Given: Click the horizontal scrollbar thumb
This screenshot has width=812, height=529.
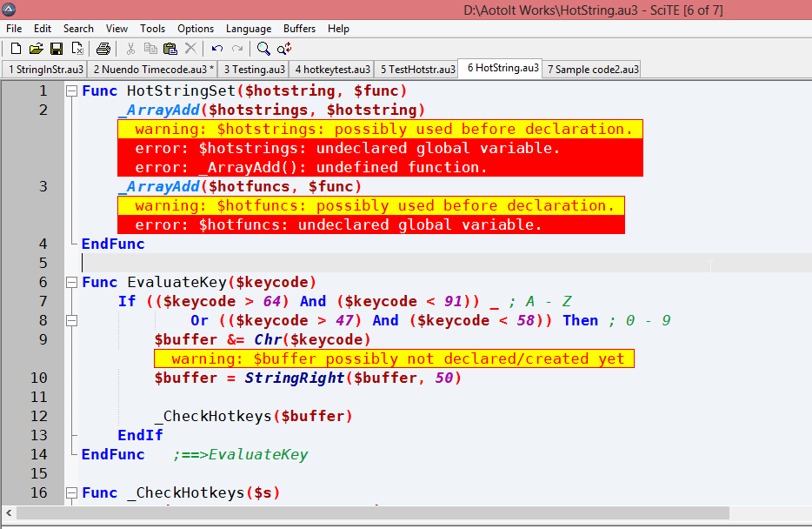Looking at the screenshot, I should [373, 513].
